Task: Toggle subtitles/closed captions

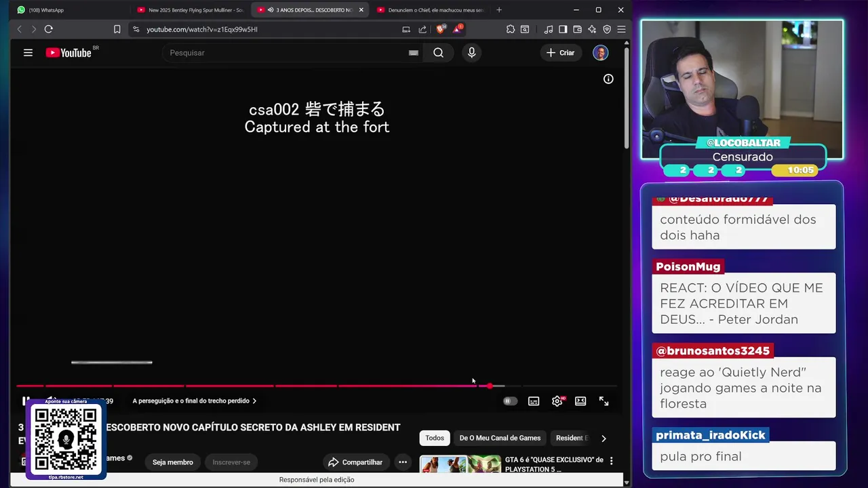Action: (534, 401)
